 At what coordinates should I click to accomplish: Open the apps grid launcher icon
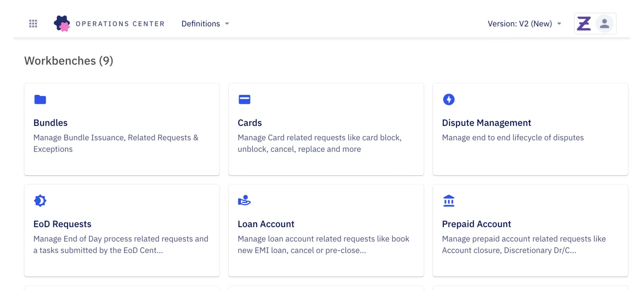33,24
